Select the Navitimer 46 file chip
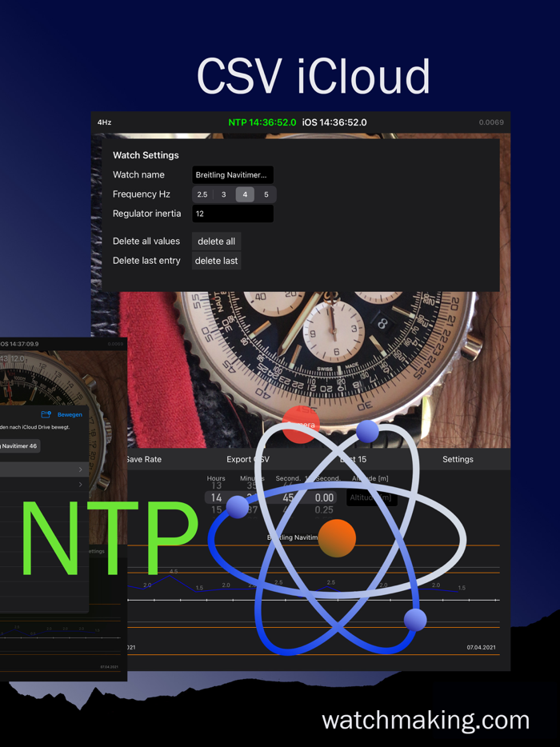560x747 pixels. (x=19, y=446)
